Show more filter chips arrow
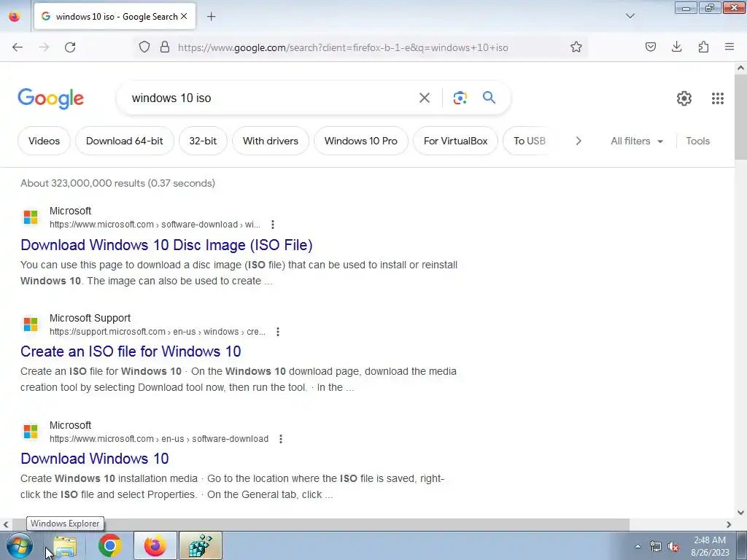The width and height of the screenshot is (747, 560). click(578, 141)
